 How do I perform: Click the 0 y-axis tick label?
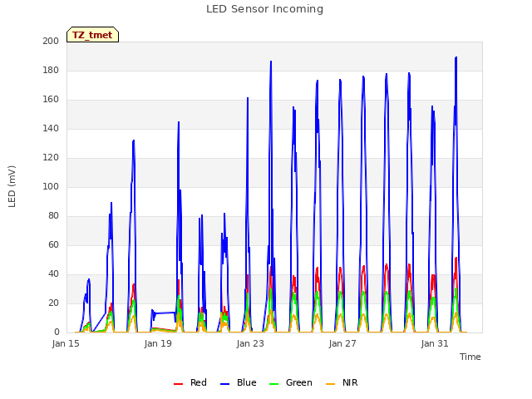tap(57, 332)
